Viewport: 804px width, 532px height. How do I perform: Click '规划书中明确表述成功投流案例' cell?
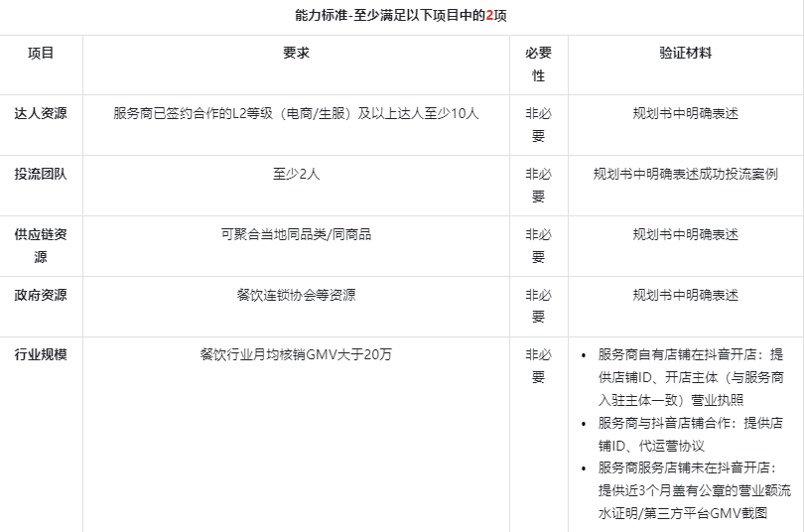click(x=686, y=174)
